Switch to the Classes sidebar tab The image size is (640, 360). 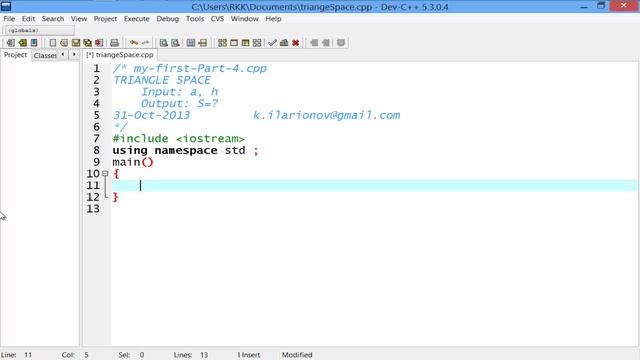[x=45, y=55]
